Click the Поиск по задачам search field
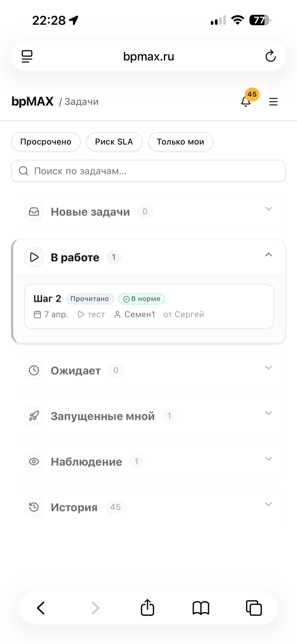The height and width of the screenshot is (644, 297). coord(148,170)
